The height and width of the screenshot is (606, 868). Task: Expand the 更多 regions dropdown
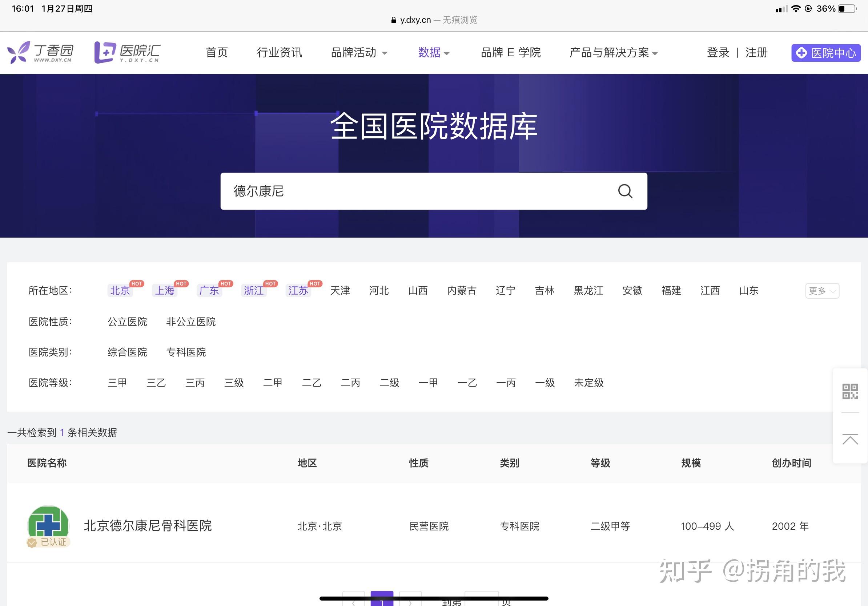tap(822, 291)
